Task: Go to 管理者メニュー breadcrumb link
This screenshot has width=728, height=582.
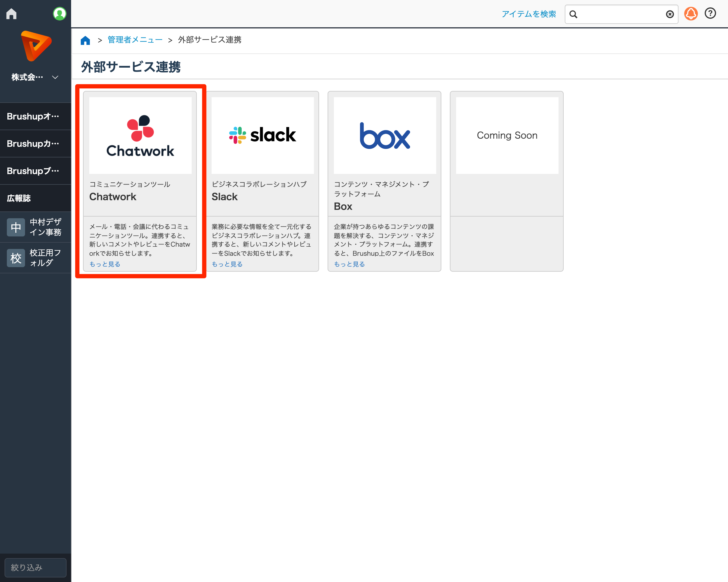Action: (135, 40)
